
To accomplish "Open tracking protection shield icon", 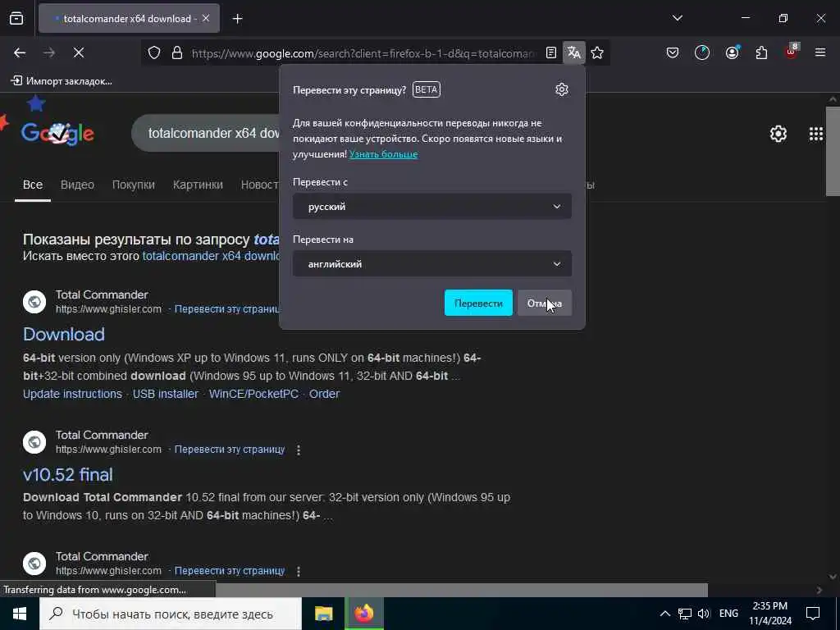I will point(154,52).
